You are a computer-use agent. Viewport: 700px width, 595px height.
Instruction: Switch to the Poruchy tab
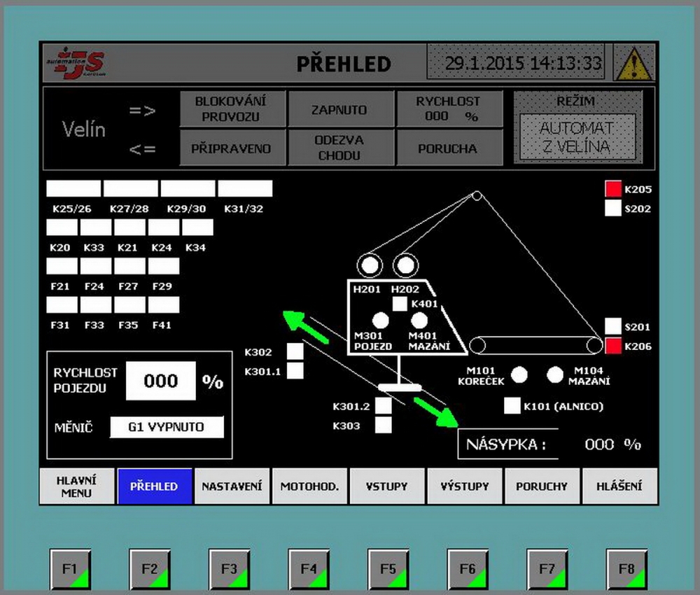click(541, 486)
